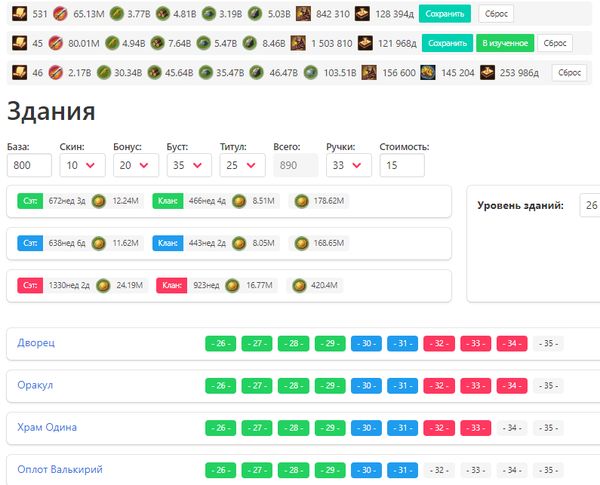Click the red Сэт tag beside 1330нед 2д
The height and width of the screenshot is (485, 600).
point(30,286)
